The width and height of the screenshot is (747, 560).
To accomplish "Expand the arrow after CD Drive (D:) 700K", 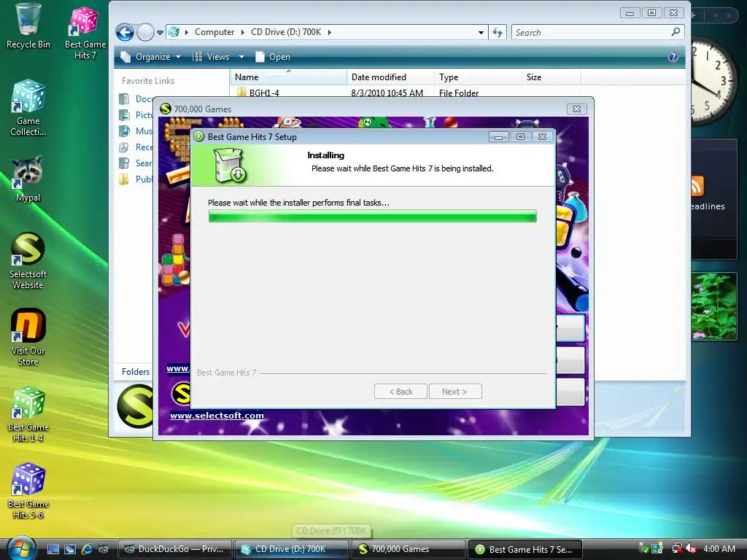I will click(x=329, y=32).
